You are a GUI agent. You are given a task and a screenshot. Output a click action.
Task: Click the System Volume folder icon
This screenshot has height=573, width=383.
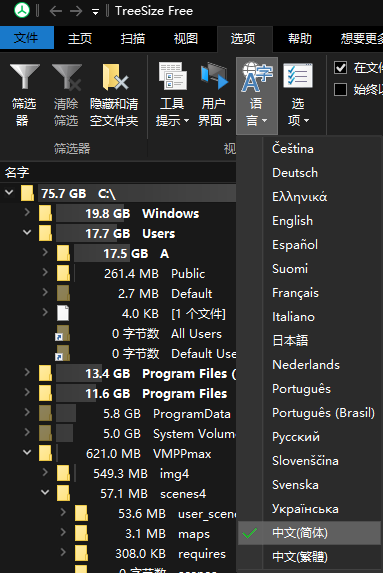coord(45,433)
